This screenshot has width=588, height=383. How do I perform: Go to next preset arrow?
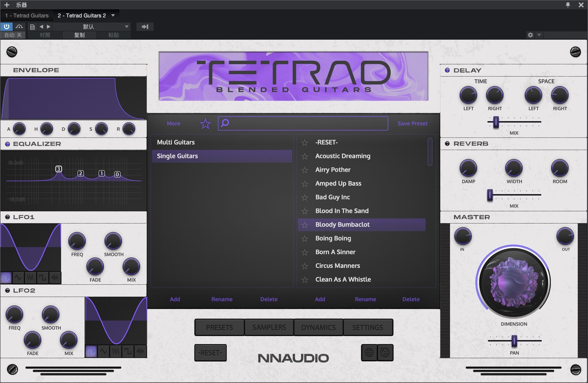[x=48, y=27]
